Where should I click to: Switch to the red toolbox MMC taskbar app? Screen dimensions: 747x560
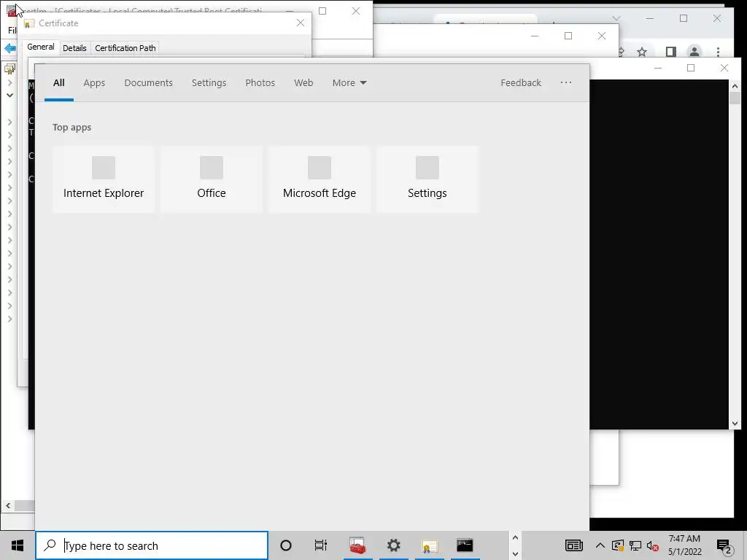tap(357, 545)
